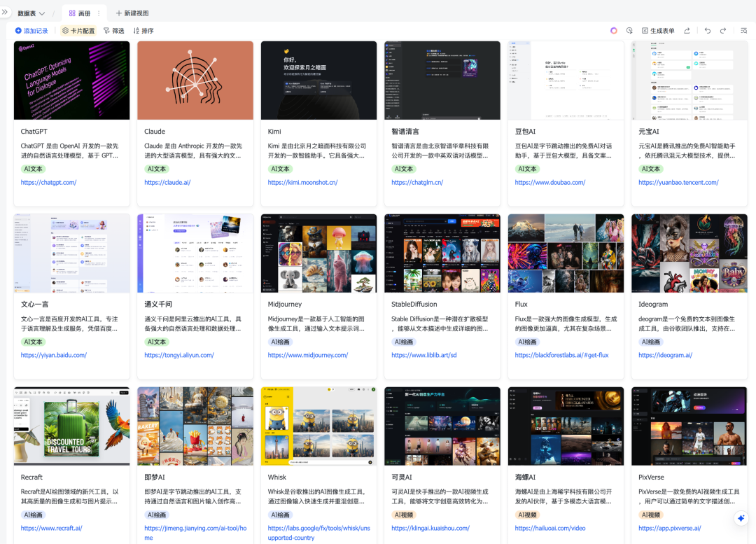
Task: Open the https://hailuoai.com/video link
Action: pos(550,528)
